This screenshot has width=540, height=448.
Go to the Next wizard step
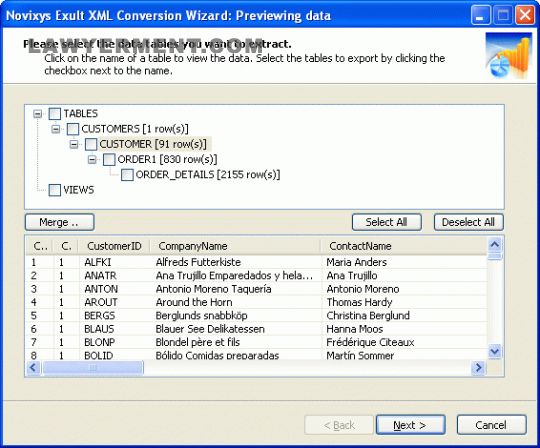tap(411, 425)
